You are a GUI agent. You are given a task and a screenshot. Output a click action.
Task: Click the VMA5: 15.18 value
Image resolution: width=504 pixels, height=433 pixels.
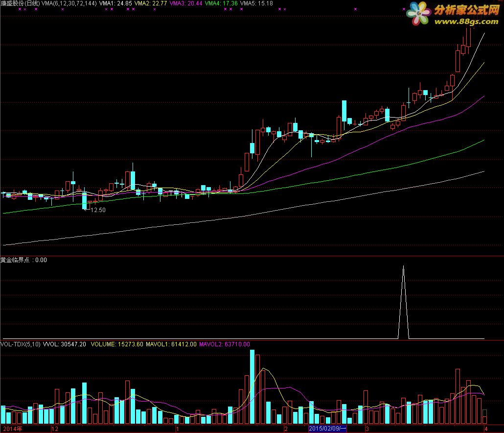coord(256,3)
